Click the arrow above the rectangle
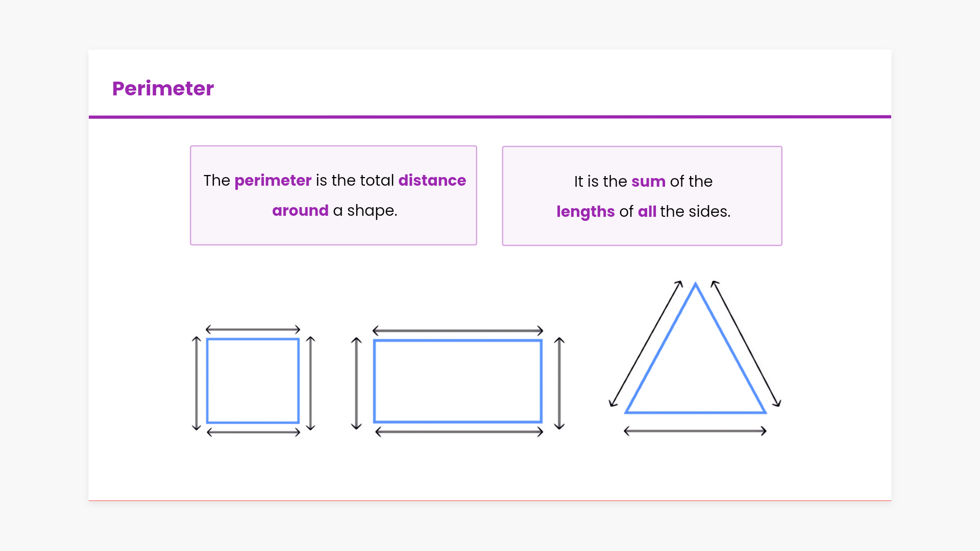 click(x=457, y=331)
